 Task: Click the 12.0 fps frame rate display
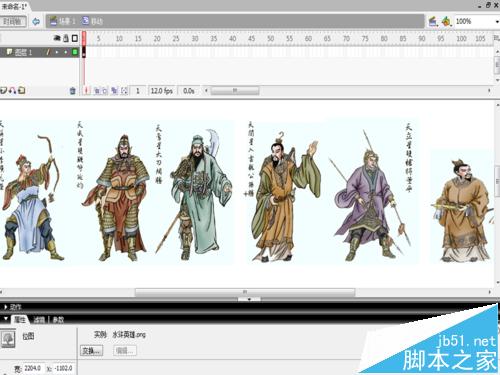pos(162,91)
